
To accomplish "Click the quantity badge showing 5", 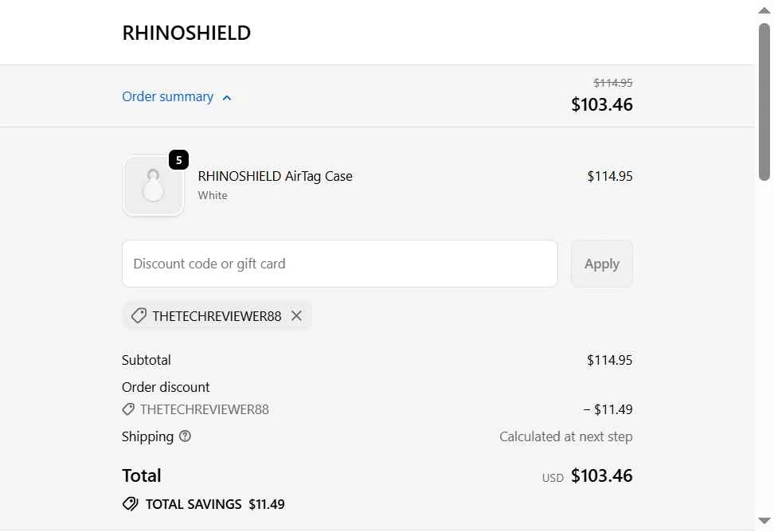I will pyautogui.click(x=178, y=160).
